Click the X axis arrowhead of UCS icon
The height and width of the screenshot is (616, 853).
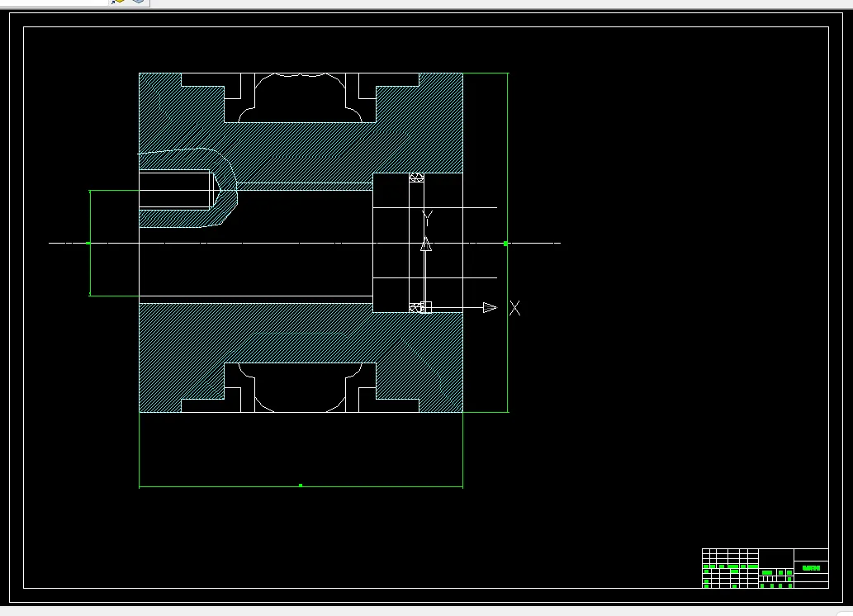pyautogui.click(x=490, y=307)
